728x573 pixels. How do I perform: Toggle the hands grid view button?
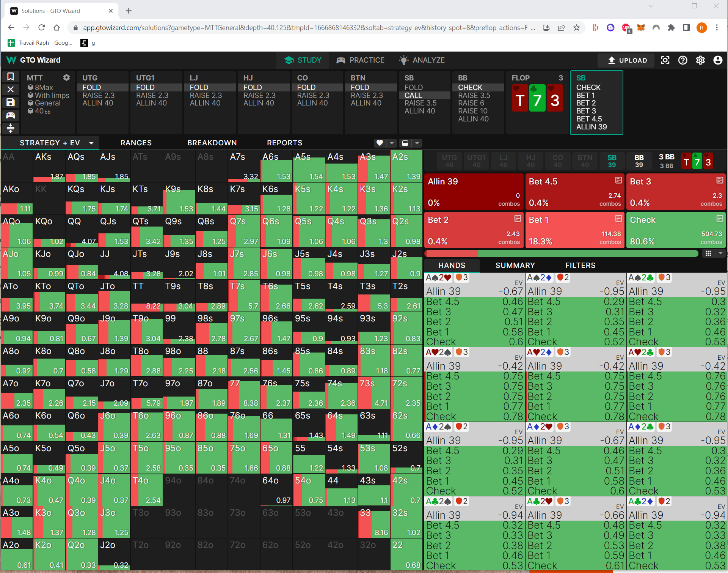tap(708, 253)
